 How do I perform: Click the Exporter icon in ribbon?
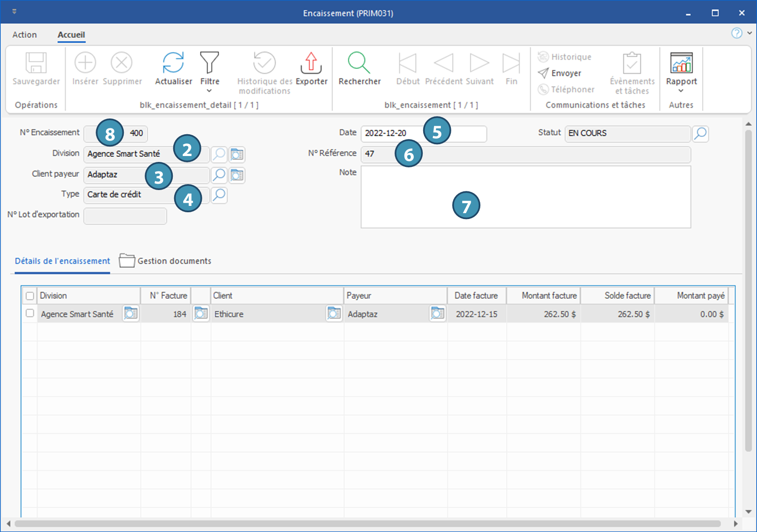pyautogui.click(x=311, y=63)
